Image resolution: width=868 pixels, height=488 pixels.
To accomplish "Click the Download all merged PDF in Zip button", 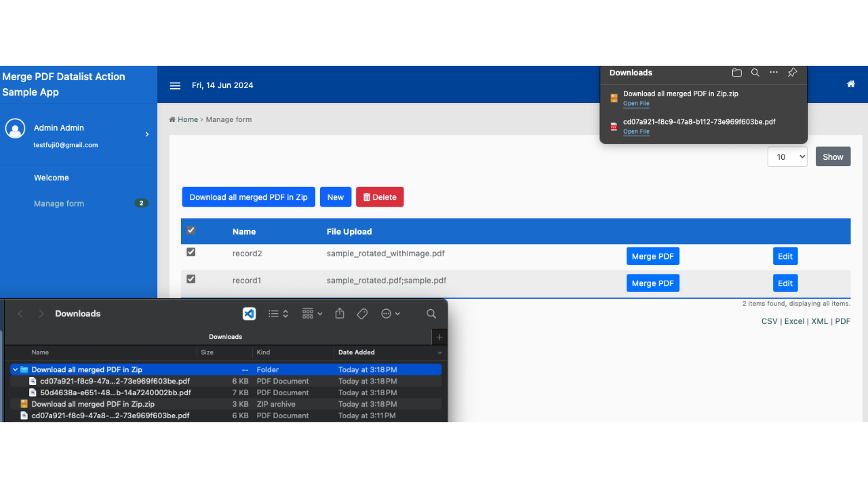I will [x=249, y=197].
